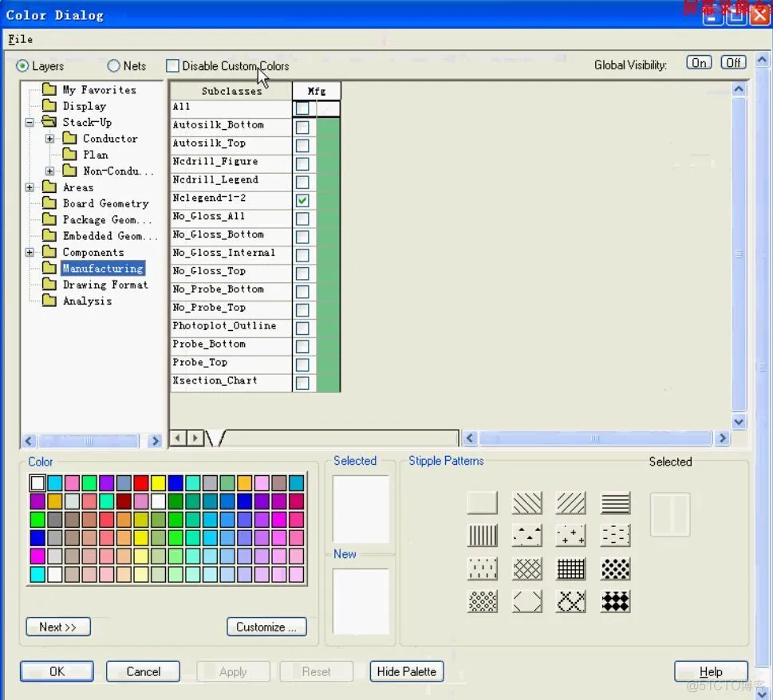The height and width of the screenshot is (700, 773).
Task: Select the scattered triangles stipple pattern
Action: pos(527,536)
